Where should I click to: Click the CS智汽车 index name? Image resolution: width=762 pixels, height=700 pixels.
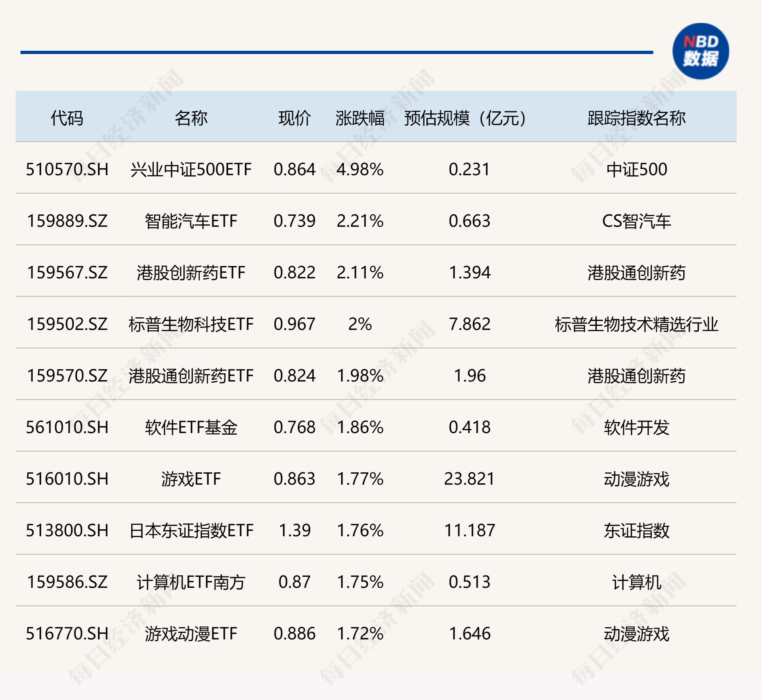(636, 221)
